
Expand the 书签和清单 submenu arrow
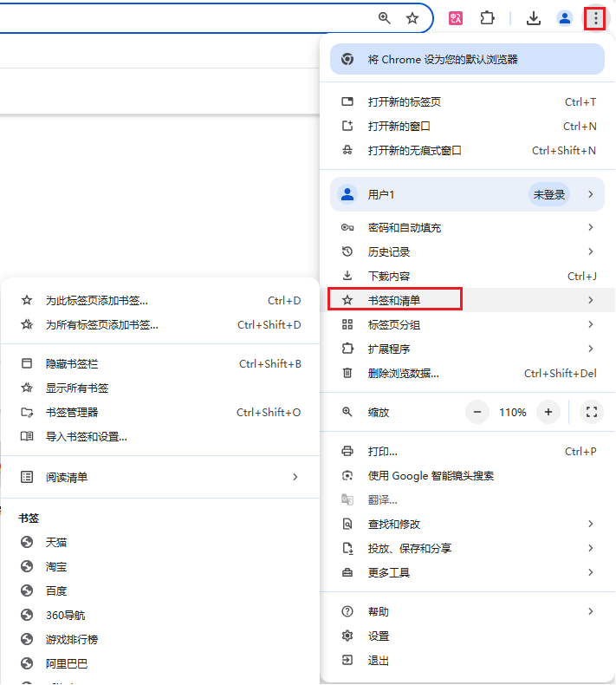point(591,300)
